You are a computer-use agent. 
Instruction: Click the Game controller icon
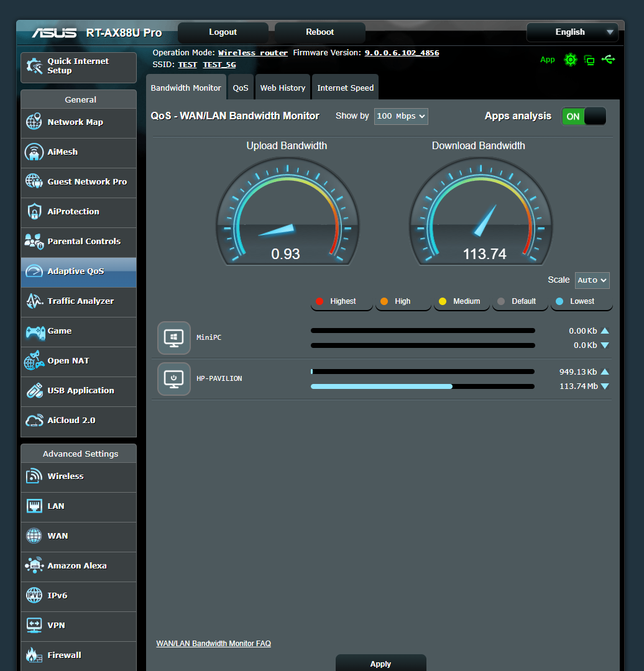35,332
